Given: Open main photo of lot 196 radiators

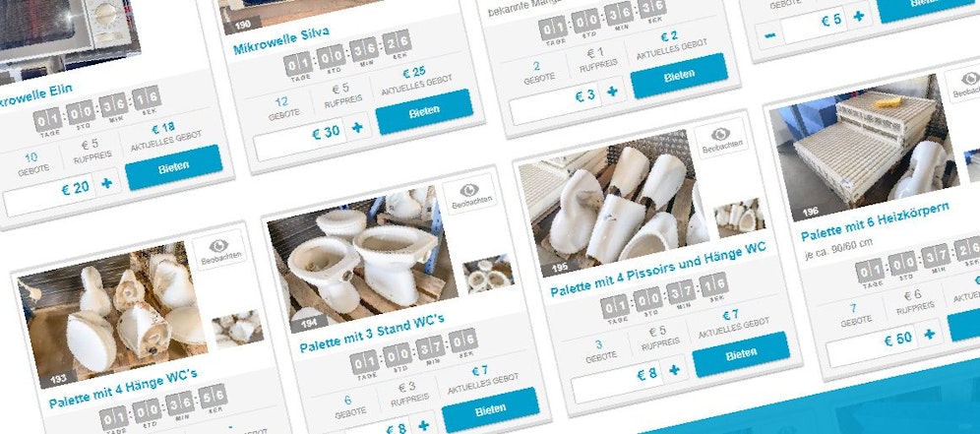Looking at the screenshot, I should [x=864, y=148].
